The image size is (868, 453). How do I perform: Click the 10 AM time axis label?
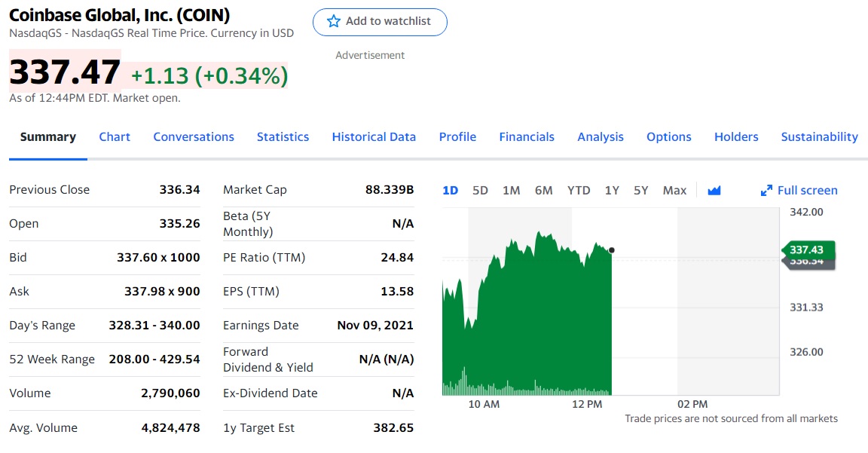pos(484,404)
